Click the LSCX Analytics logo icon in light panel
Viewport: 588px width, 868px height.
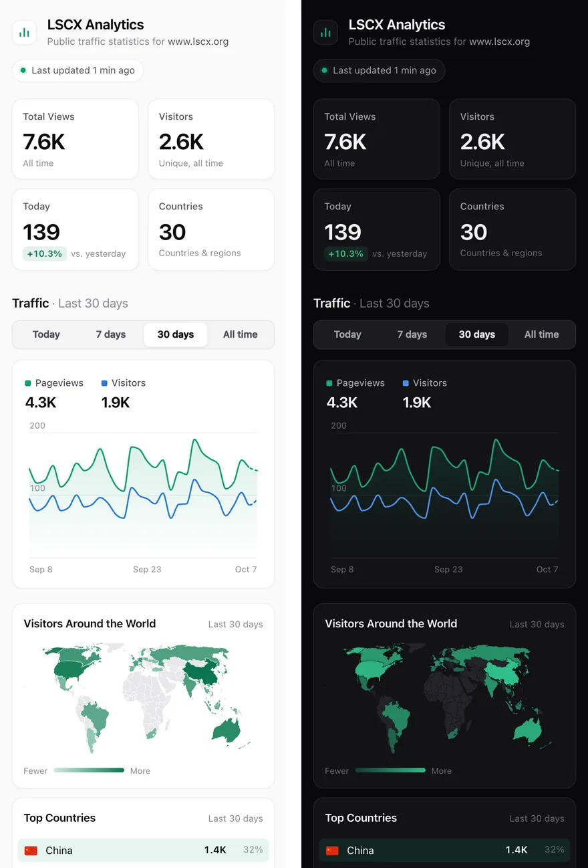click(x=25, y=32)
